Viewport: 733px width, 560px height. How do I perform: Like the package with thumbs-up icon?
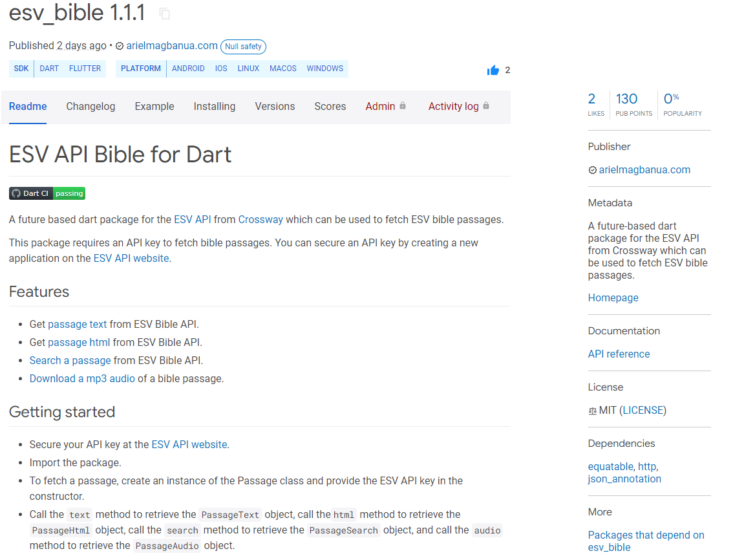[x=493, y=70]
